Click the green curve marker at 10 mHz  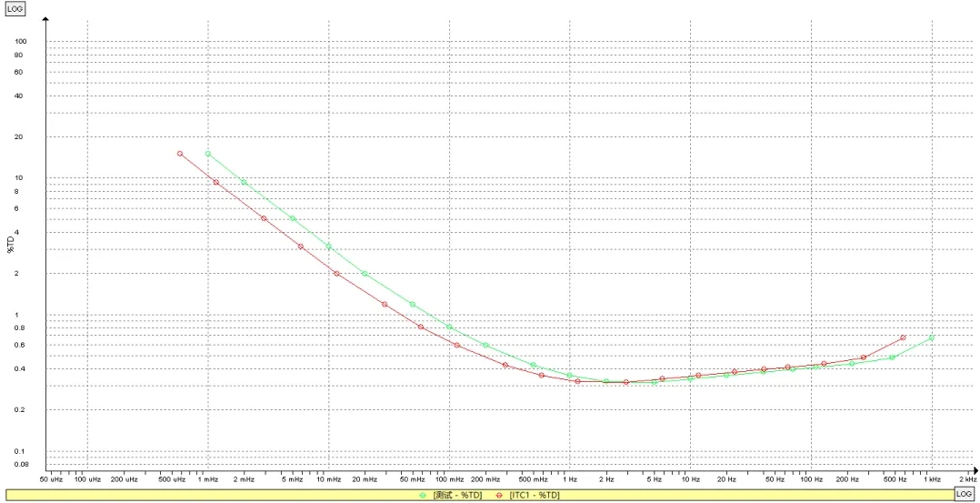click(328, 246)
